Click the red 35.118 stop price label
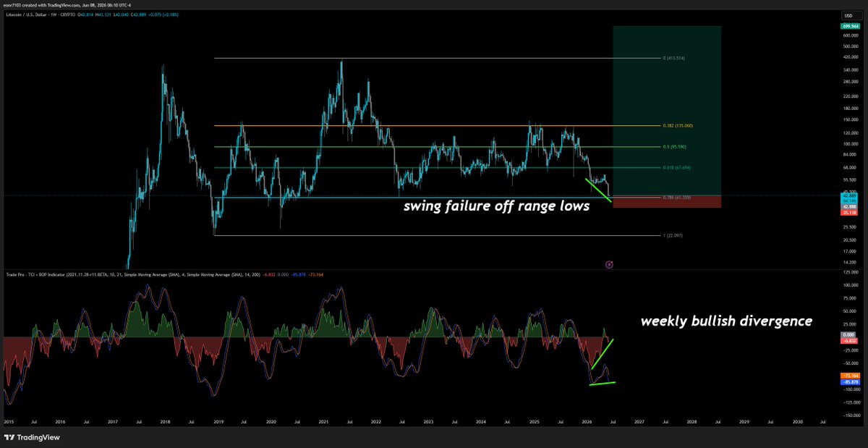 pyautogui.click(x=849, y=212)
